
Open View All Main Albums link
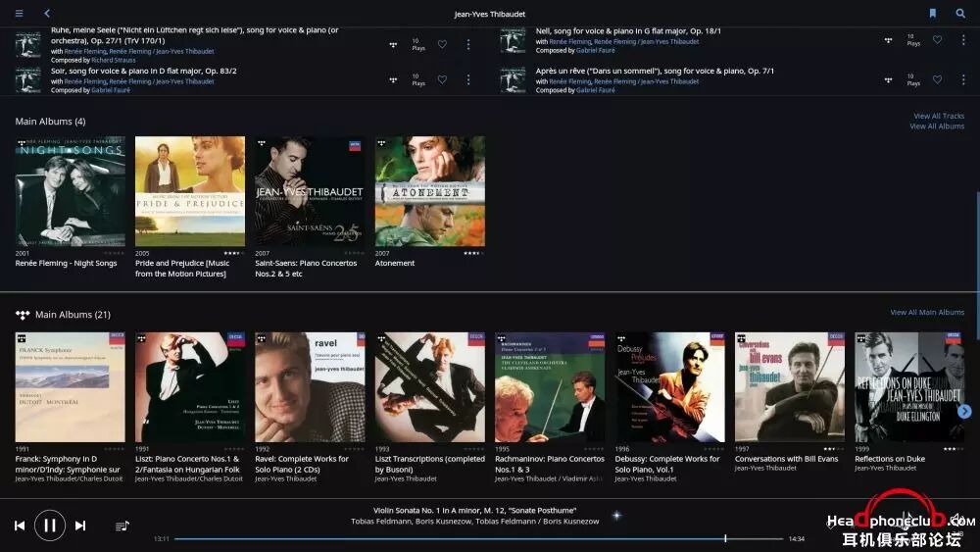pyautogui.click(x=927, y=312)
